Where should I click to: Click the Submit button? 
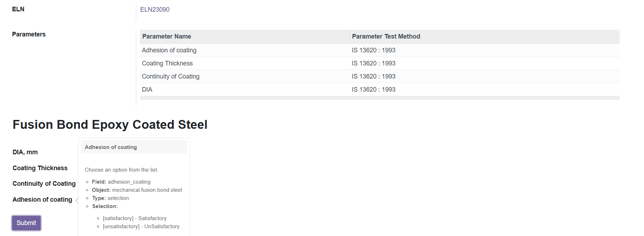27,223
